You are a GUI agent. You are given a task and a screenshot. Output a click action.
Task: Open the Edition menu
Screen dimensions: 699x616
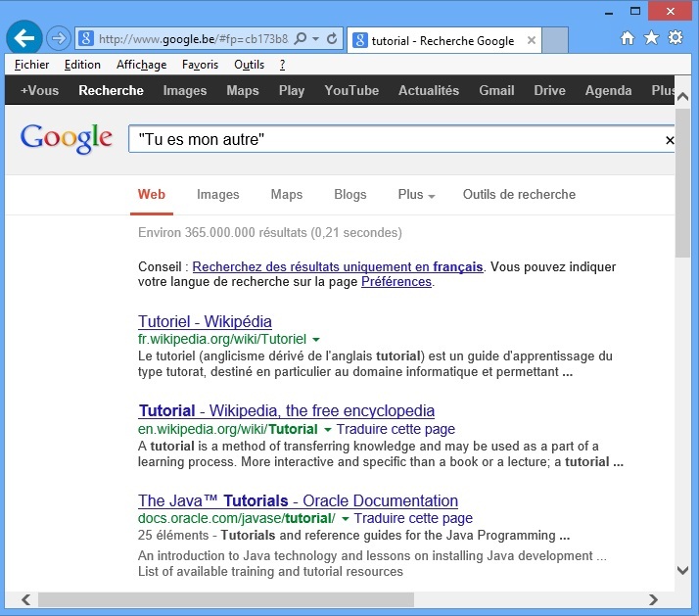[x=82, y=65]
